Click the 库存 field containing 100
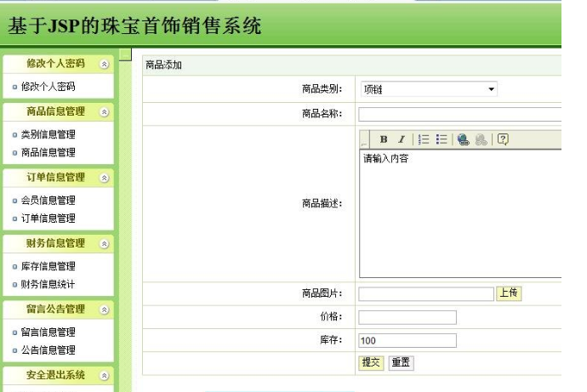The image size is (587, 392). [x=407, y=340]
